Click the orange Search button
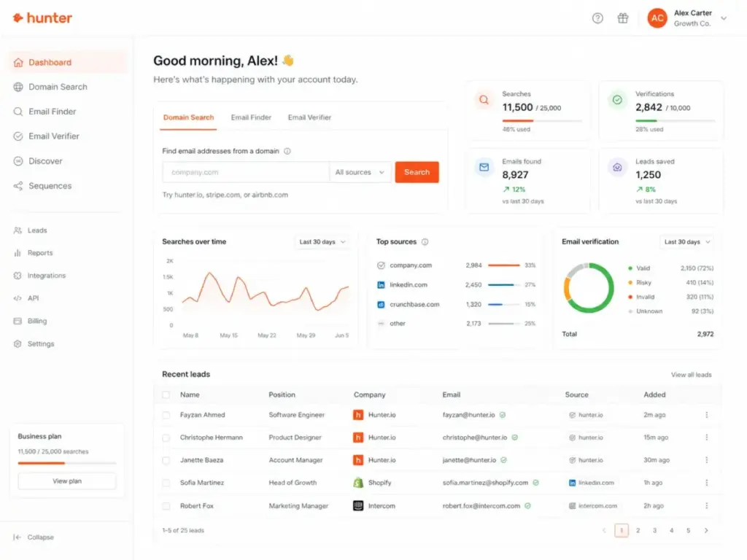The image size is (747, 560). (417, 172)
